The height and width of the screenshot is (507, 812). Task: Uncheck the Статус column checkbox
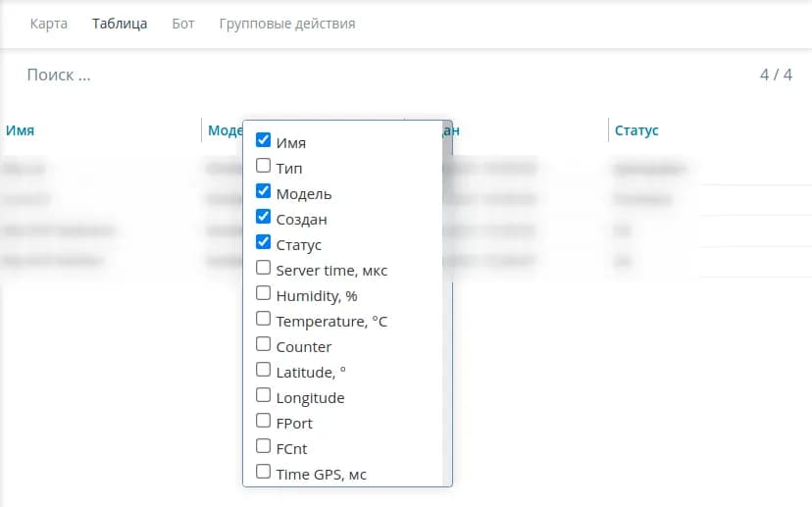coord(263,242)
